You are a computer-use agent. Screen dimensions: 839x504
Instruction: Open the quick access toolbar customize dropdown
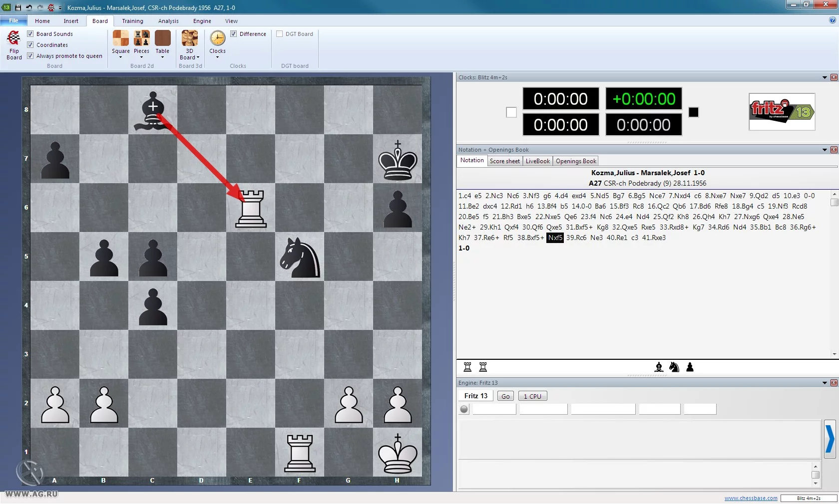[60, 8]
